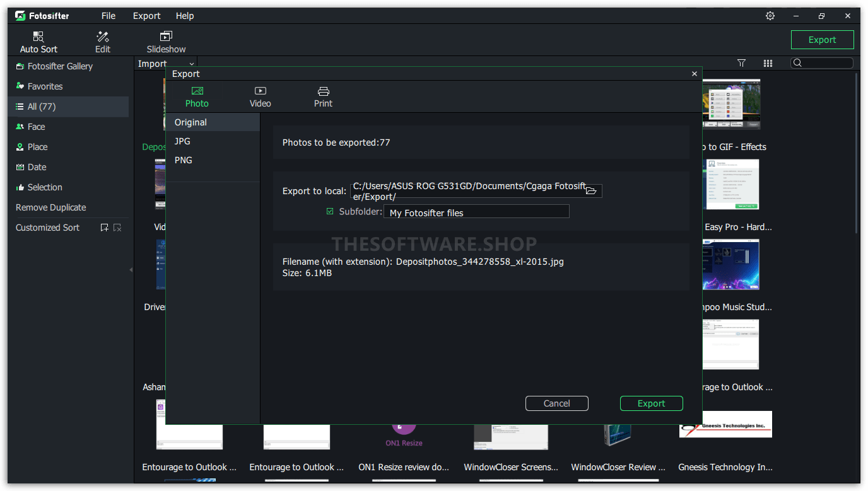Screen dimensions: 868x491
Task: Open the Export menu
Action: (x=146, y=16)
